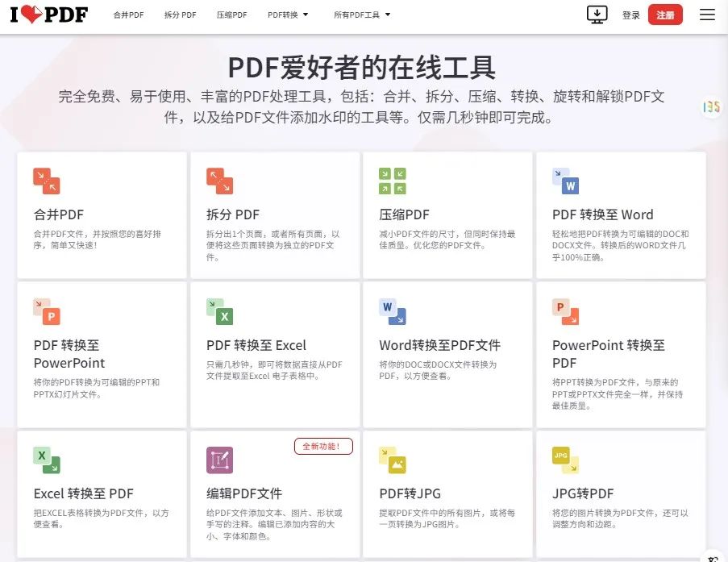
Task: Open the 合并PDF navigation link
Action: 129,15
